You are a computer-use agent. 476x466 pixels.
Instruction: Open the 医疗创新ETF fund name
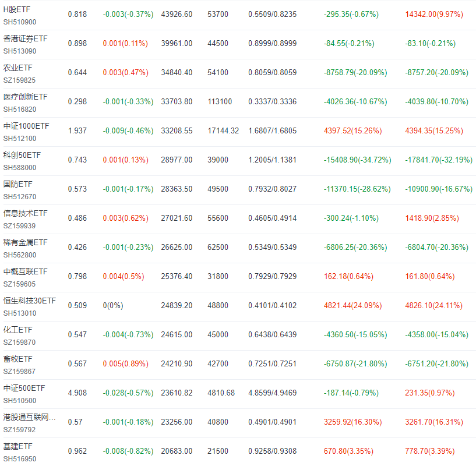click(x=25, y=97)
